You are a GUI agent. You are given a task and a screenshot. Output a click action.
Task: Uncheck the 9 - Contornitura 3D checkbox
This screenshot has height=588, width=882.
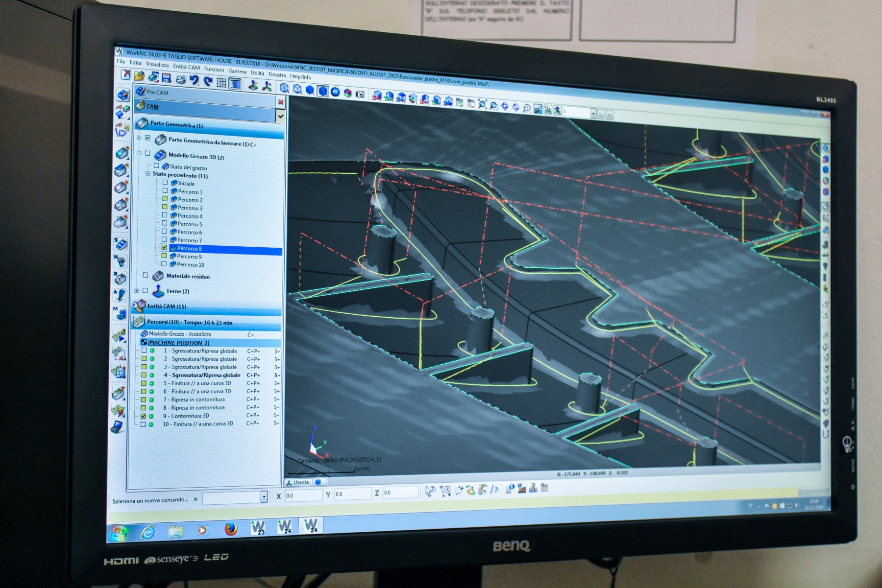pos(143,416)
